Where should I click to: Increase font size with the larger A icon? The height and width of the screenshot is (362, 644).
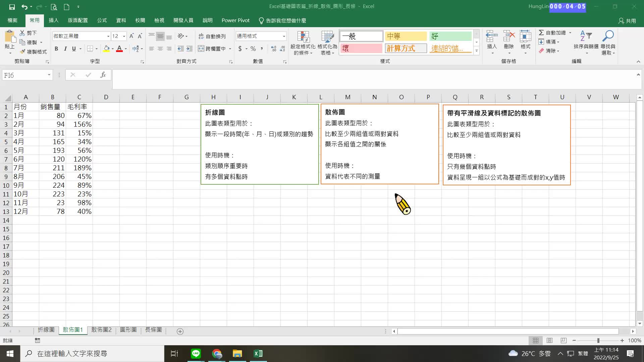(x=131, y=36)
